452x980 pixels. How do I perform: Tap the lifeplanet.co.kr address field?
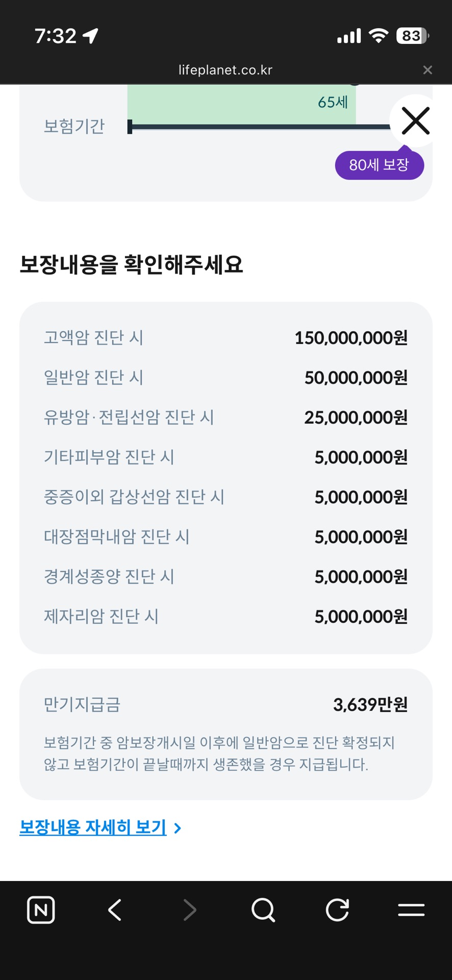(225, 70)
